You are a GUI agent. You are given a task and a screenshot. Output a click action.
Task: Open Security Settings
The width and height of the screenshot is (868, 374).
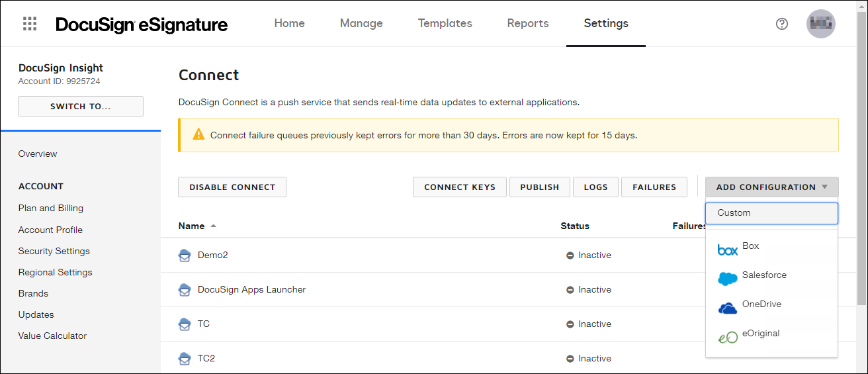pos(54,251)
